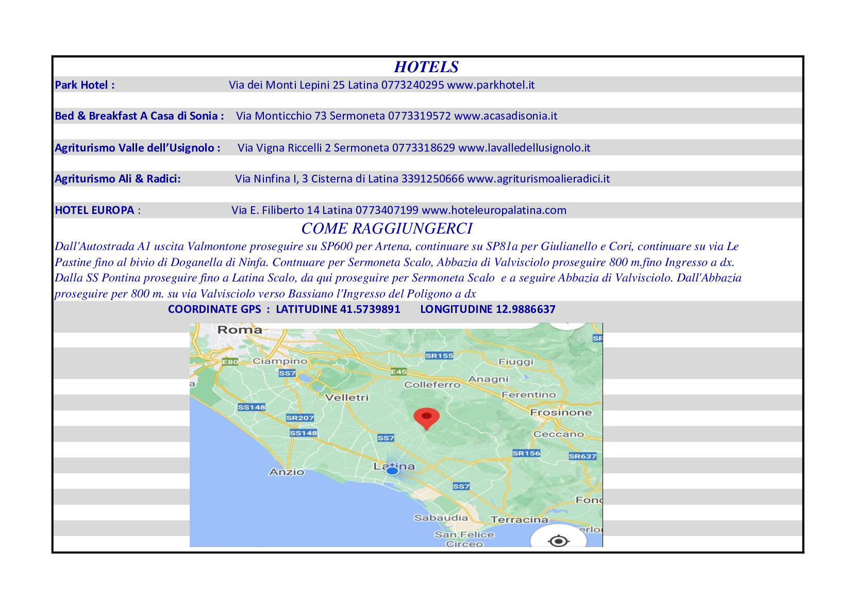Click the Roma label on the map
The height and width of the screenshot is (614, 868).
tap(240, 330)
